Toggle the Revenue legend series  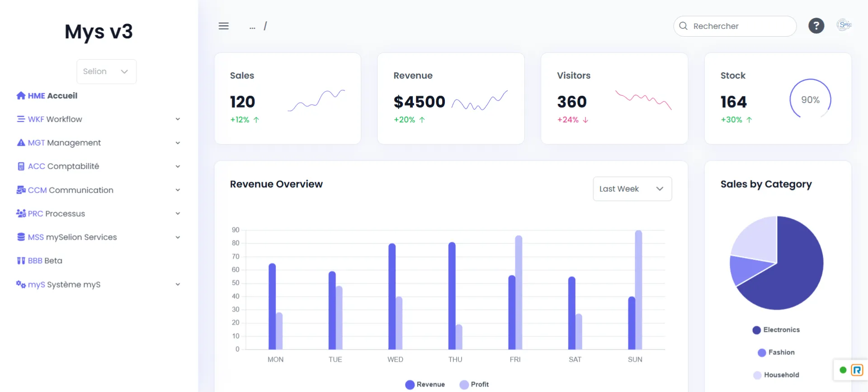[x=425, y=384]
